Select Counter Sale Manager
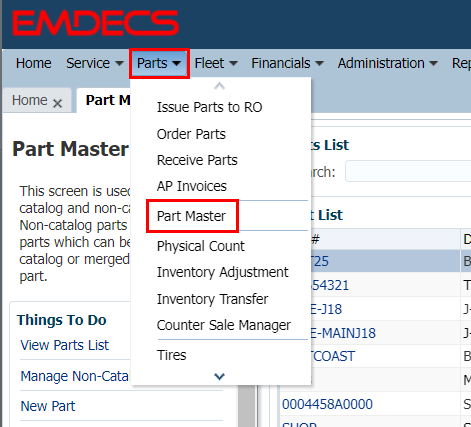Image resolution: width=471 pixels, height=427 pixels. click(x=224, y=325)
